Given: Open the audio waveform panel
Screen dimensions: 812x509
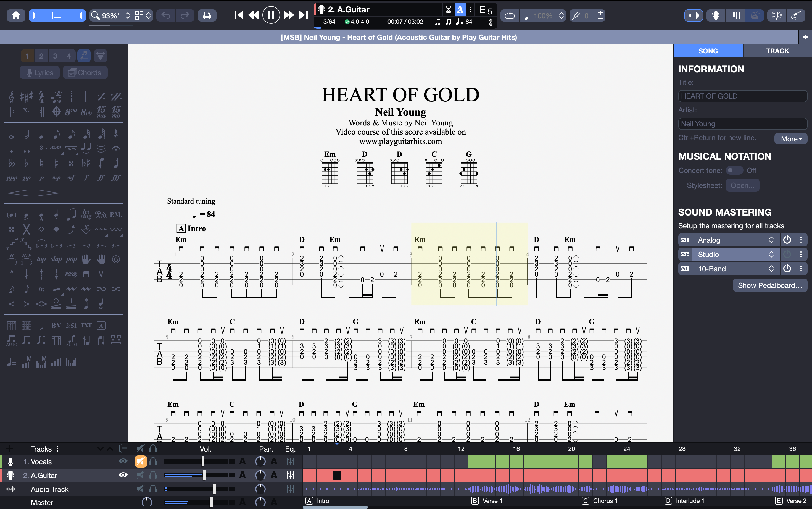Looking at the screenshot, I should pos(694,15).
